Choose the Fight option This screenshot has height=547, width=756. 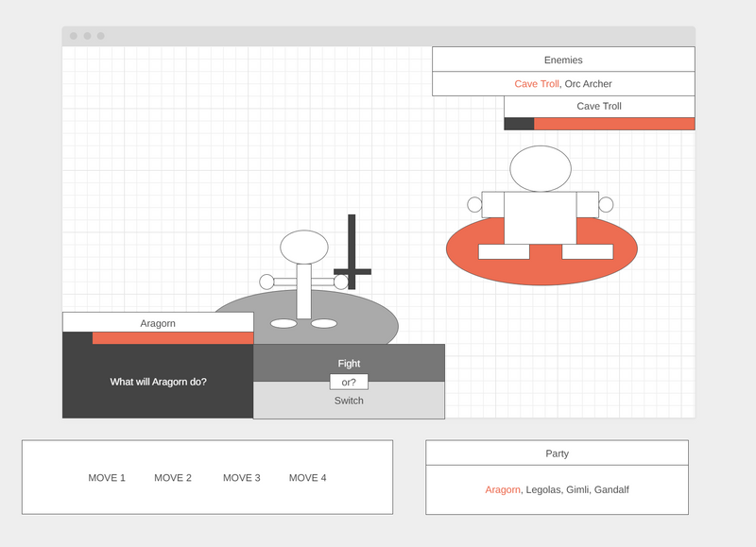(349, 361)
